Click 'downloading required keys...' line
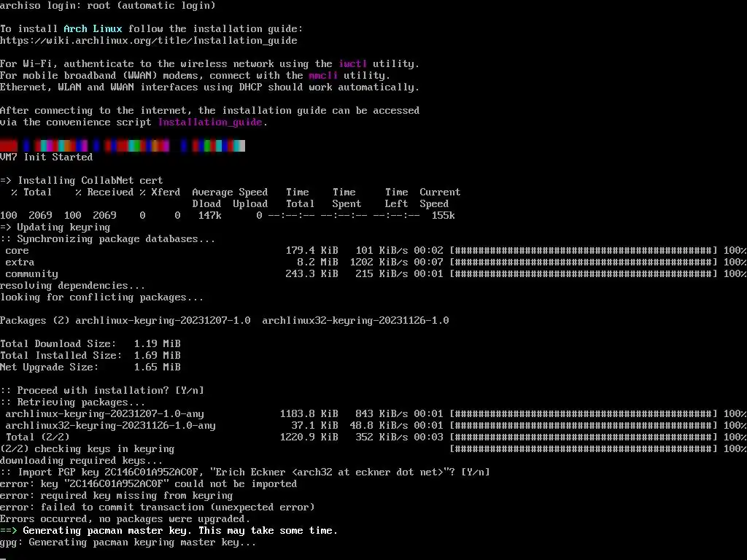The image size is (747, 560). 82,461
